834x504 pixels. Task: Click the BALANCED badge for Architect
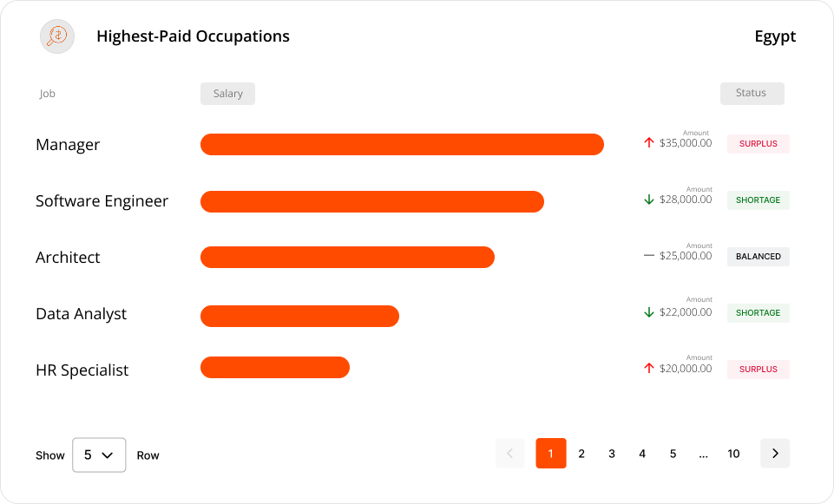(x=758, y=257)
